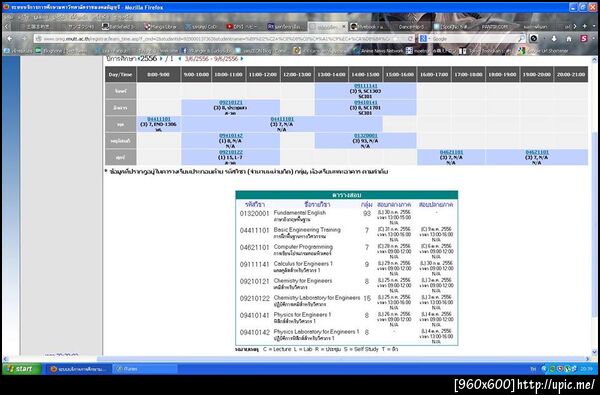Go to previous academic year arrow before 2556
The height and width of the screenshot is (395, 600).
point(139,59)
